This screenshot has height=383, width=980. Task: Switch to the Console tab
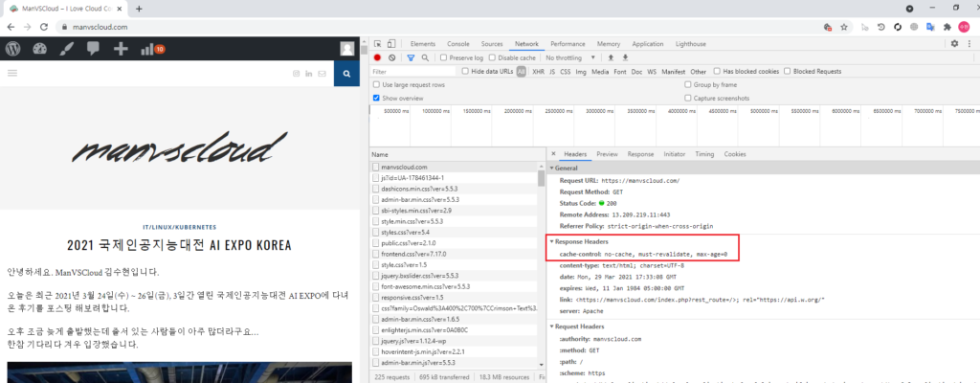coord(457,44)
